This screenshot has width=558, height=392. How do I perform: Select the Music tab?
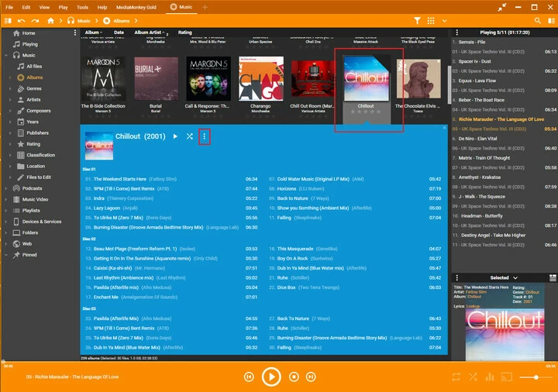181,7
